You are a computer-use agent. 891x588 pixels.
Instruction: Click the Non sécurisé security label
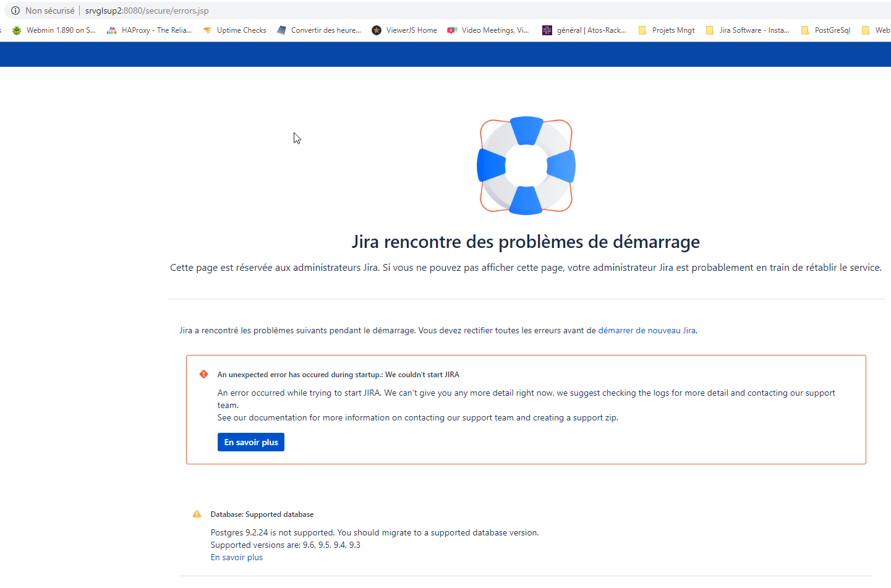pyautogui.click(x=50, y=11)
